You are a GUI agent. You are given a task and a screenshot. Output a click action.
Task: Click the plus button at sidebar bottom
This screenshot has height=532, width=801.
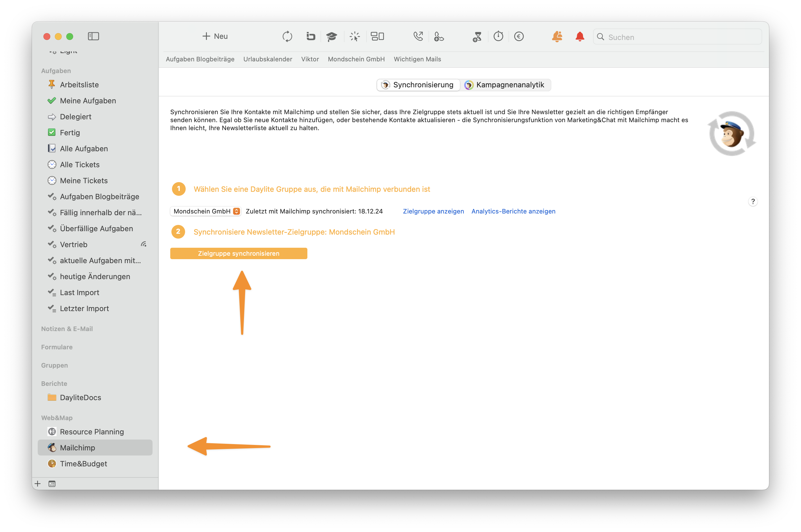(x=38, y=484)
